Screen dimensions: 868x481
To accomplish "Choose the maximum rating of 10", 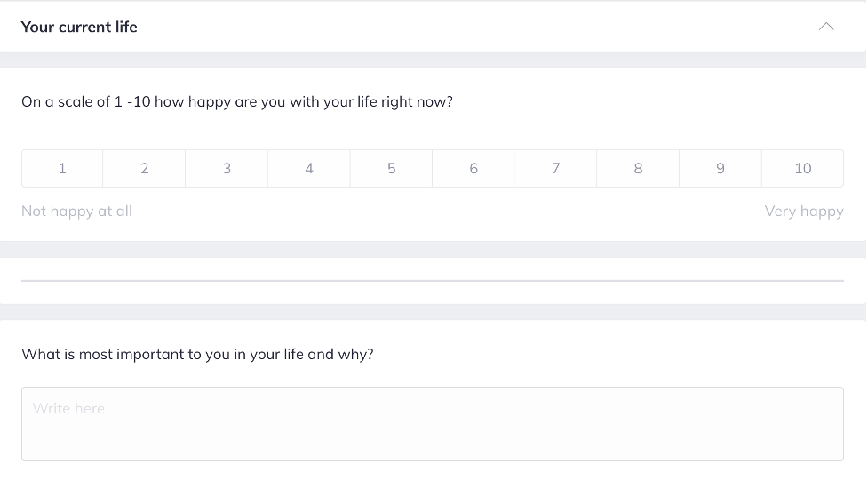I will click(x=802, y=168).
